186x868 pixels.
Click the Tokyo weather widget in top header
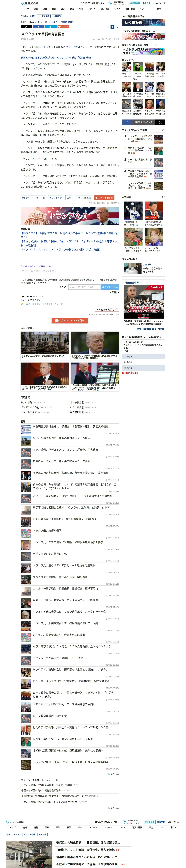[x=117, y=3]
